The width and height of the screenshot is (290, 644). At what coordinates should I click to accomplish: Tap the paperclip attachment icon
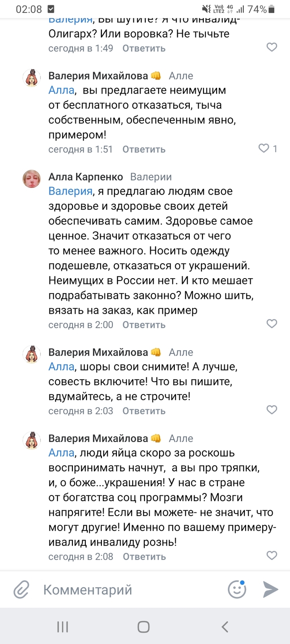[21, 589]
